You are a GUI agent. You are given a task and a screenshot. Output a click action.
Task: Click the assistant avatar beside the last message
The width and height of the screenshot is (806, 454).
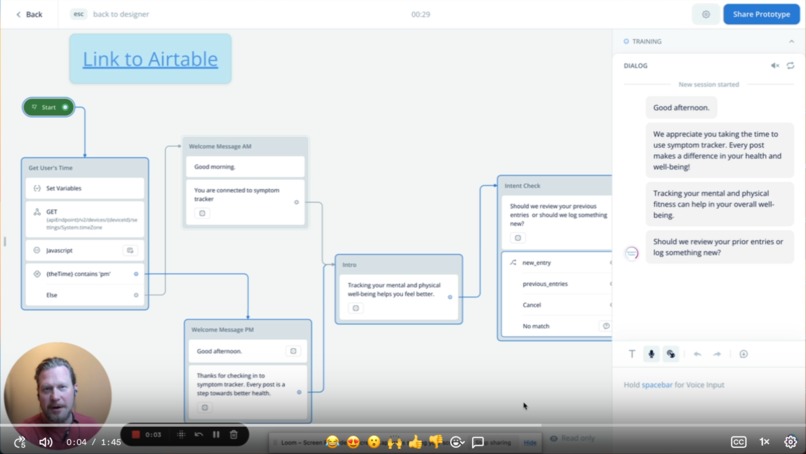(x=631, y=253)
